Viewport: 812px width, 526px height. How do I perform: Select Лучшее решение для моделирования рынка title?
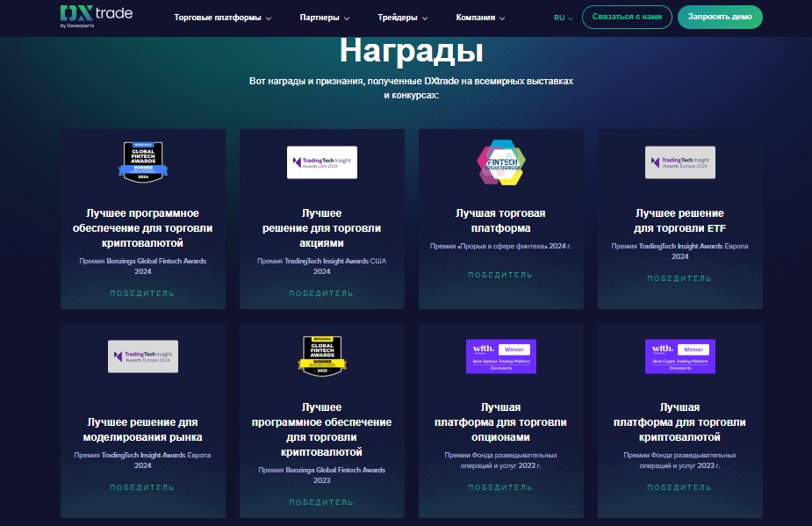pos(142,429)
